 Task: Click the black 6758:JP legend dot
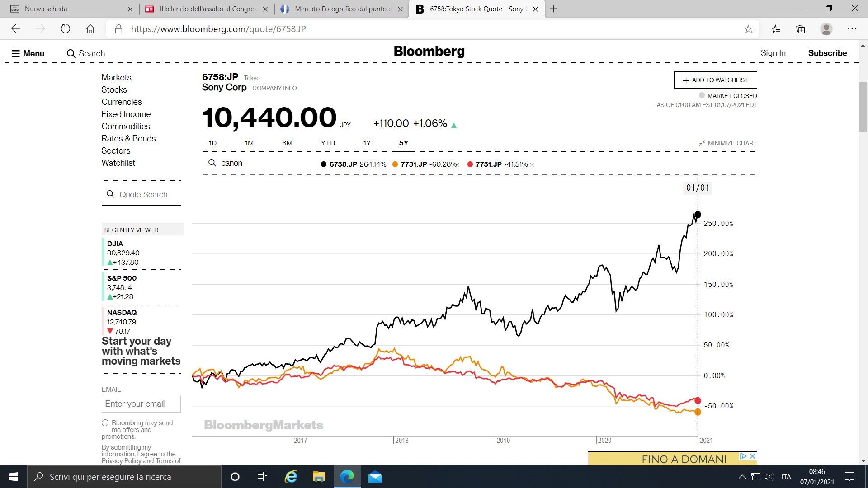324,164
